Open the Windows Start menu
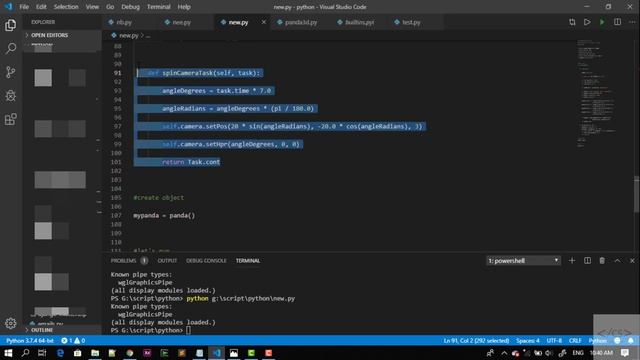Viewport: 640px width, 360px height. (8, 353)
